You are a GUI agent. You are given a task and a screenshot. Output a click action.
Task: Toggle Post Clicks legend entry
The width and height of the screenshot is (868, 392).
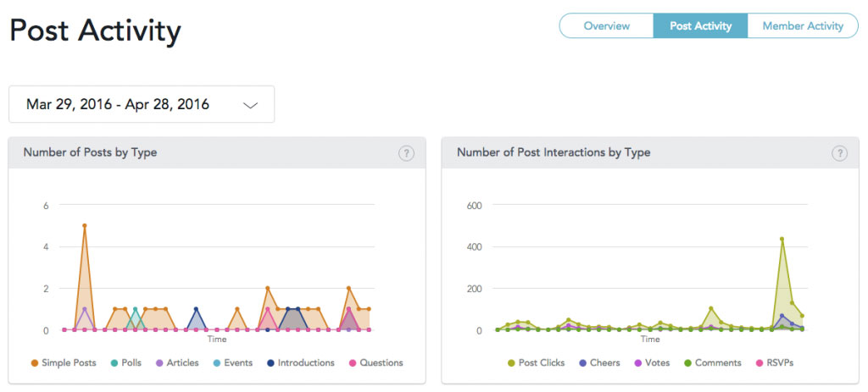point(537,363)
